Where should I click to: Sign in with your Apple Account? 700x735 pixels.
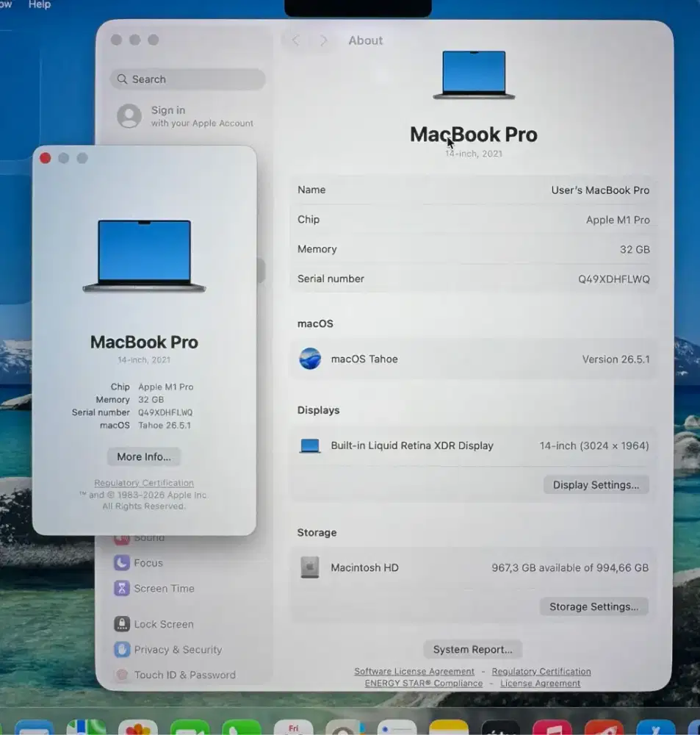pyautogui.click(x=186, y=116)
